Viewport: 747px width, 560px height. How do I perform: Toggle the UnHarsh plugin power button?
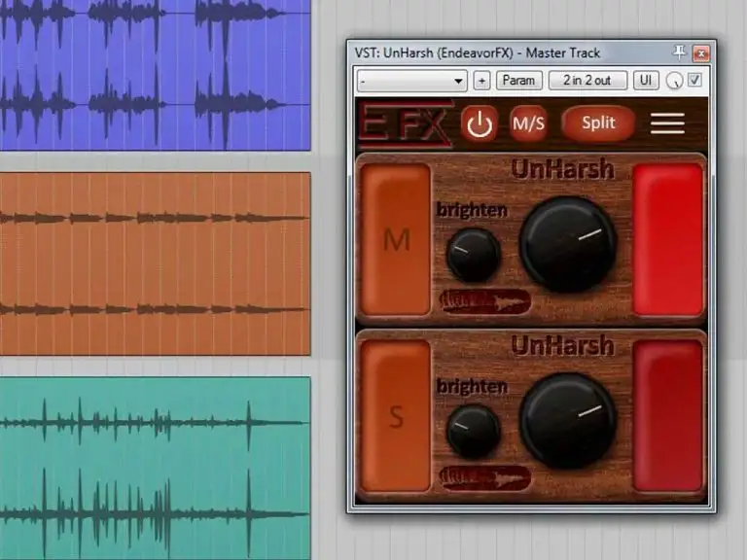tap(480, 123)
